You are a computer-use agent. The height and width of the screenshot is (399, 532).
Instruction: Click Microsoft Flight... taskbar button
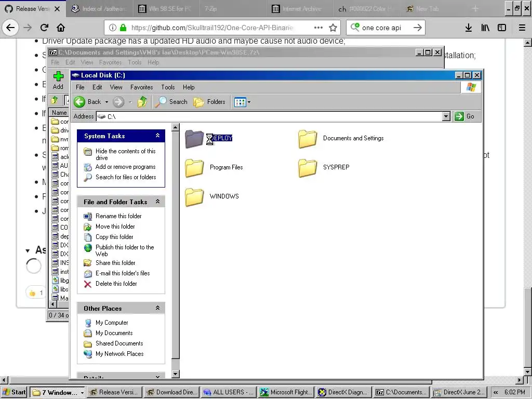[286, 392]
